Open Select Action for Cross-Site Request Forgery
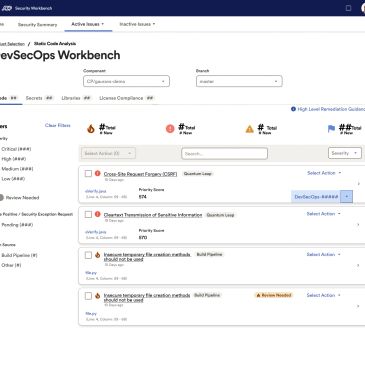 (324, 173)
